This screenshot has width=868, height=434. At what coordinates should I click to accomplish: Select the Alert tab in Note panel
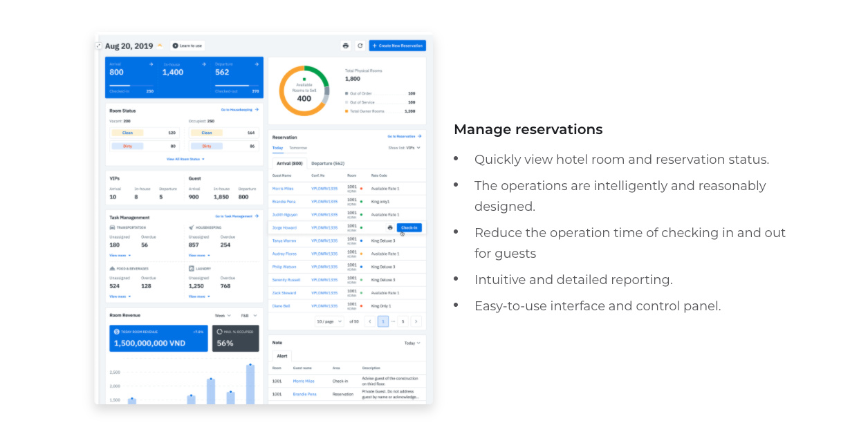click(282, 356)
